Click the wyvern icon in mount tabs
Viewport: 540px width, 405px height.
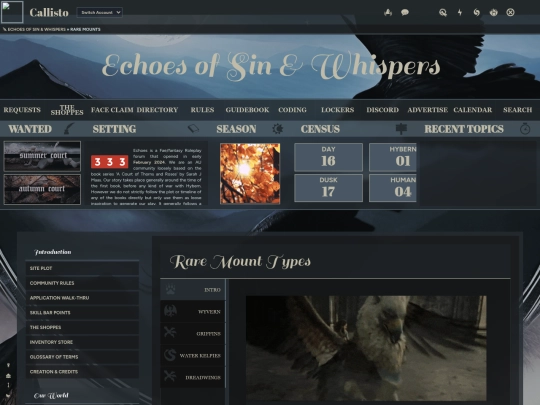(x=170, y=311)
